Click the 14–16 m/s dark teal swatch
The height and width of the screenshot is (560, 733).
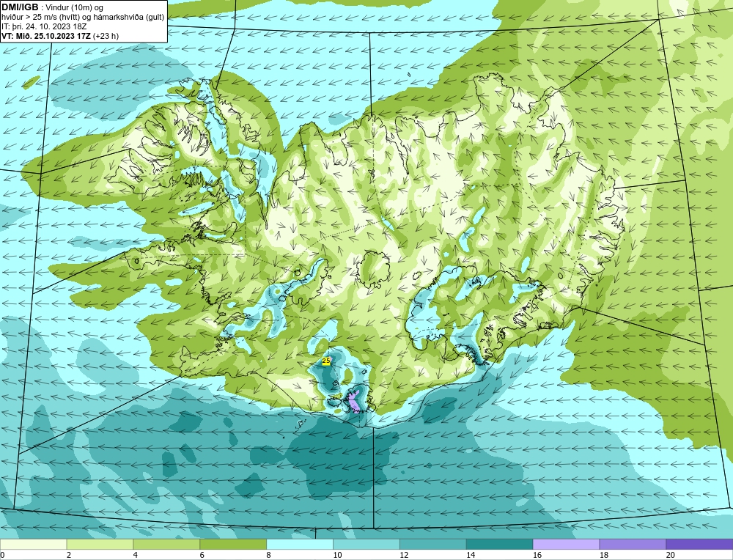pyautogui.click(x=499, y=544)
